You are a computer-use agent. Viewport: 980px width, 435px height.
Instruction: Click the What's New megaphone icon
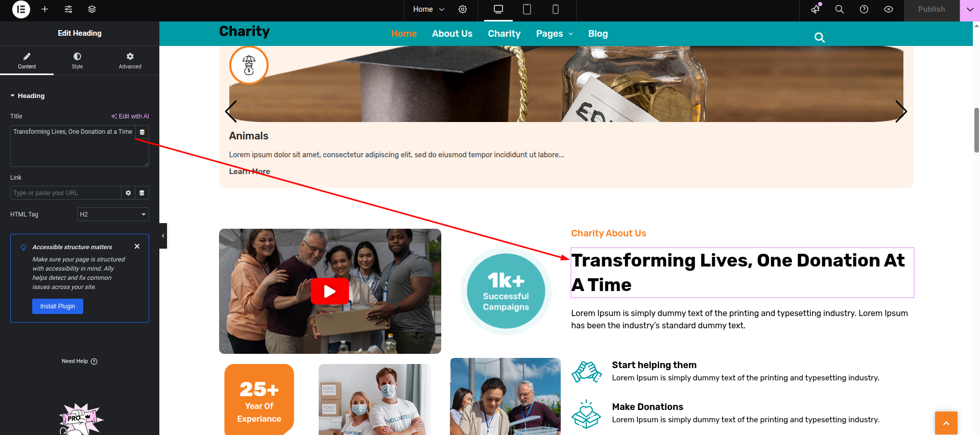(816, 9)
